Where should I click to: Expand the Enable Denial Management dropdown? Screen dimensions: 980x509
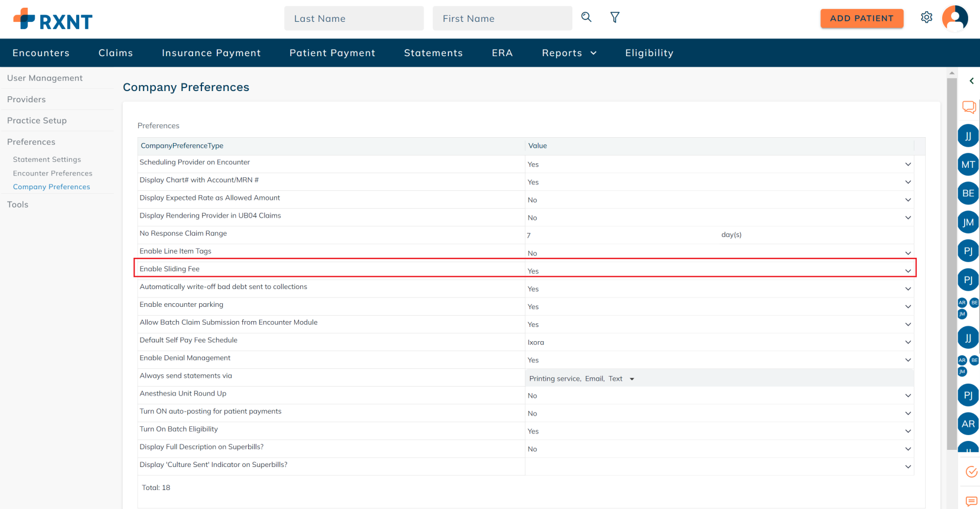pos(907,360)
